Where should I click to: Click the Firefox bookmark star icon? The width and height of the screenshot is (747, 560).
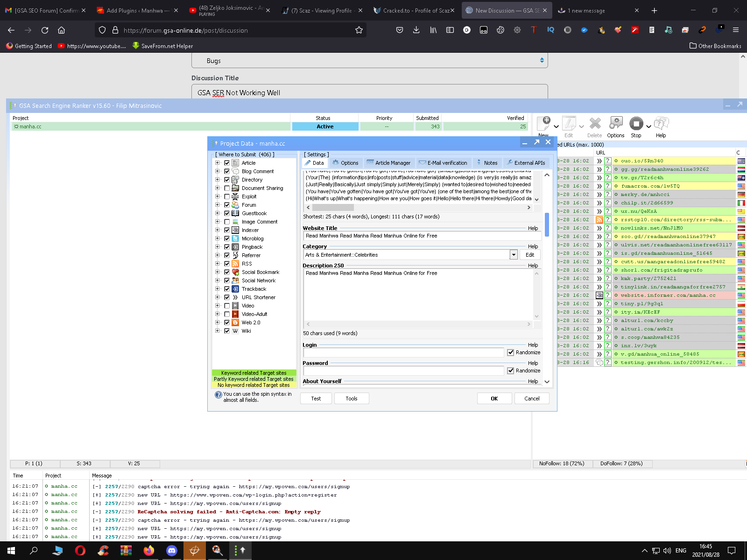(x=359, y=30)
